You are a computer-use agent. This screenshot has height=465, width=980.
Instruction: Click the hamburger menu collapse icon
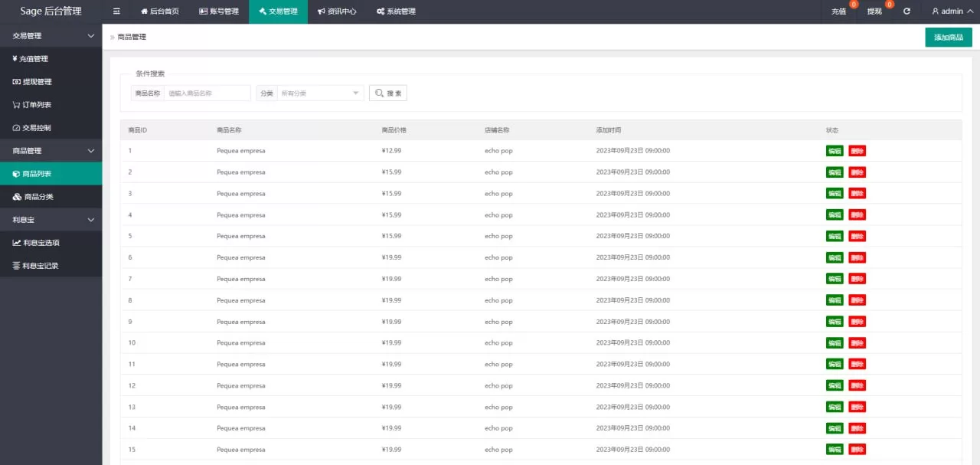point(116,11)
